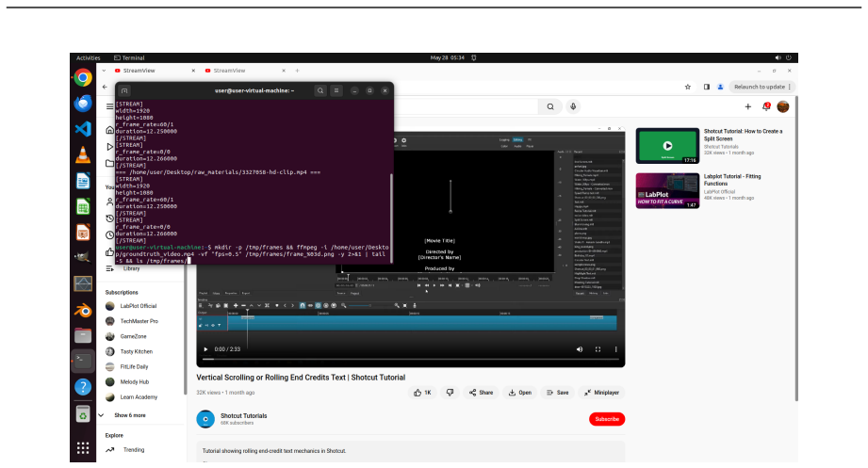Launch VLC media player from the dock
868x468 pixels.
[x=83, y=154]
